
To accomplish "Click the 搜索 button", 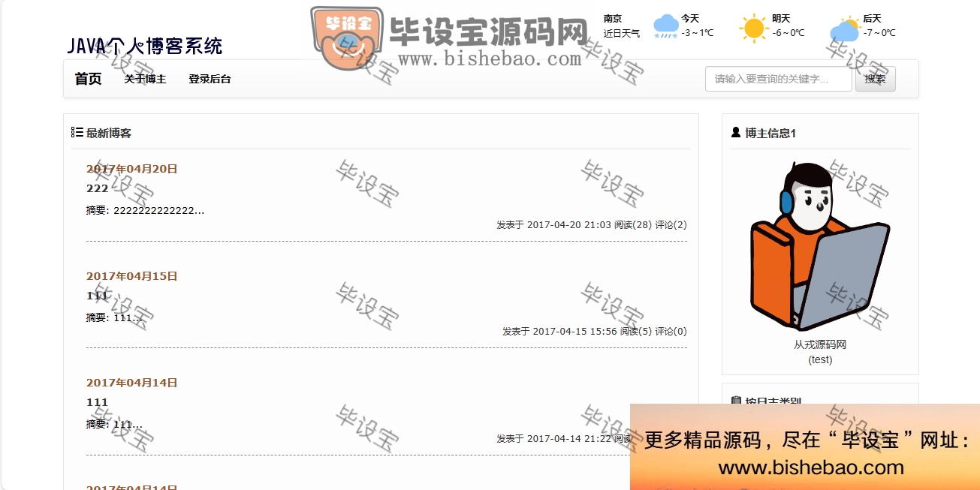I will coord(876,79).
